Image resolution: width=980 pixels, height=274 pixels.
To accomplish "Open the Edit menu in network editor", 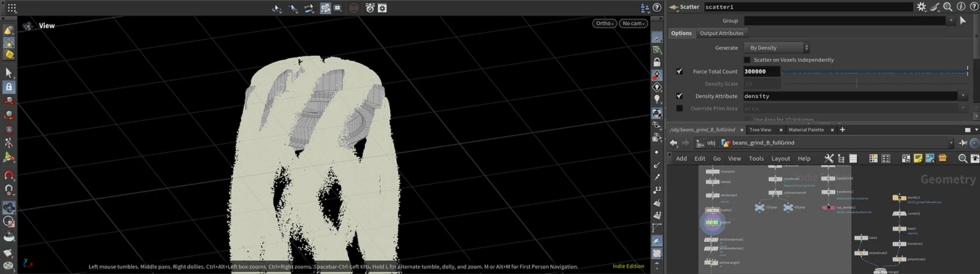I will 699,159.
